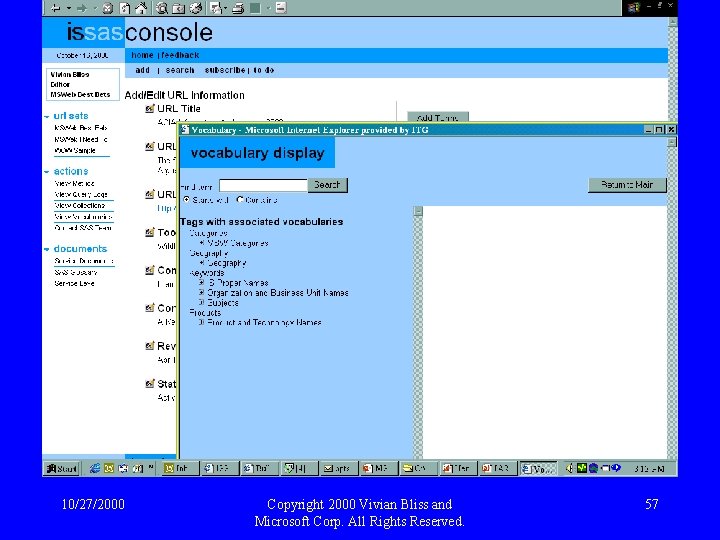
Task: Open the 'View Collections' sidebar link
Action: (80, 206)
